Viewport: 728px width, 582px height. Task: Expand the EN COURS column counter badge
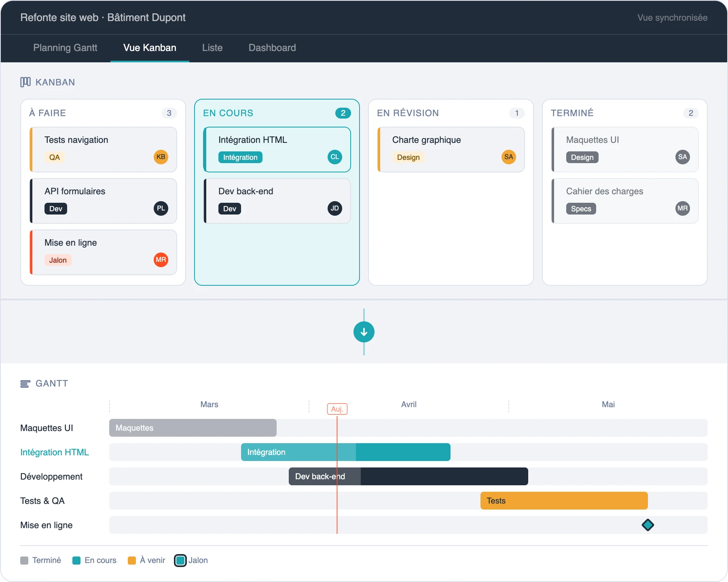(343, 113)
